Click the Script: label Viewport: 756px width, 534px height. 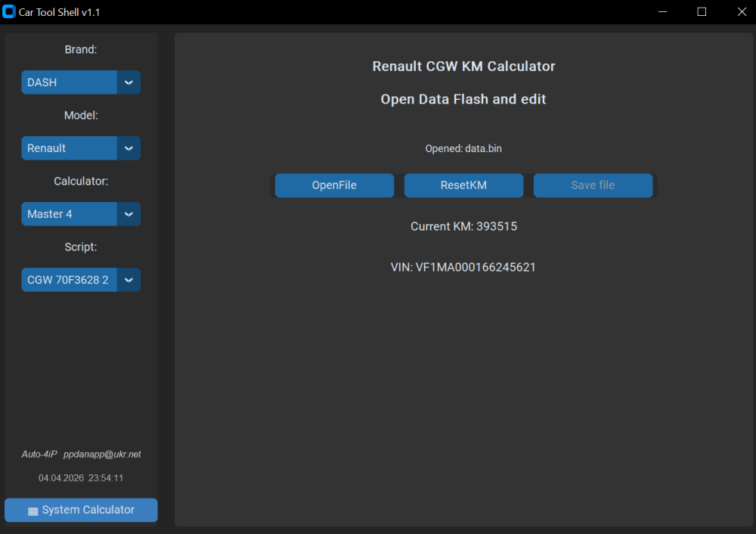(x=81, y=247)
